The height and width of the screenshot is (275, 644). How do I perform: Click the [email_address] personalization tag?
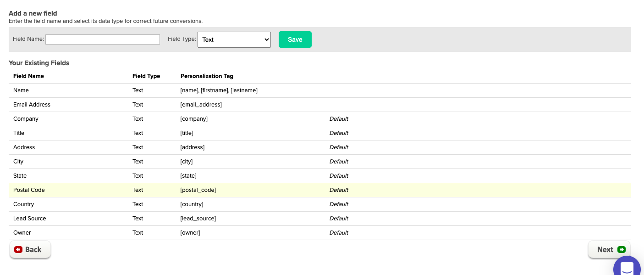201,105
